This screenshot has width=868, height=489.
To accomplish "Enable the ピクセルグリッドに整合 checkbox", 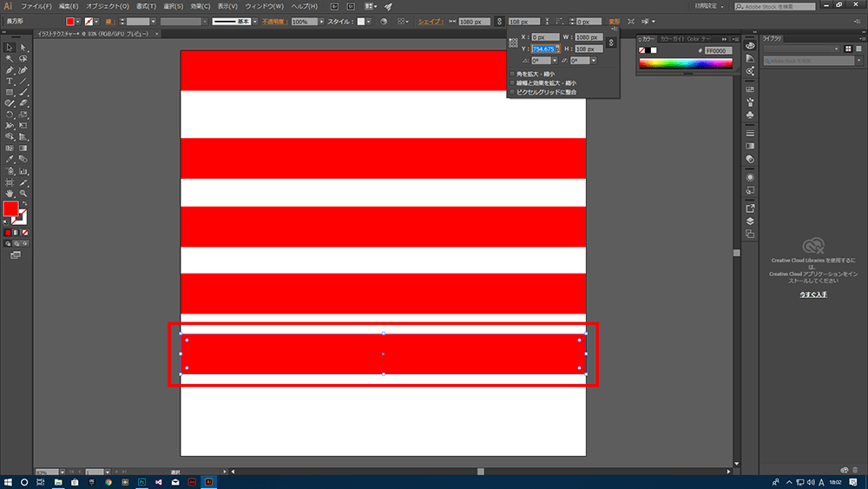I will (x=512, y=92).
